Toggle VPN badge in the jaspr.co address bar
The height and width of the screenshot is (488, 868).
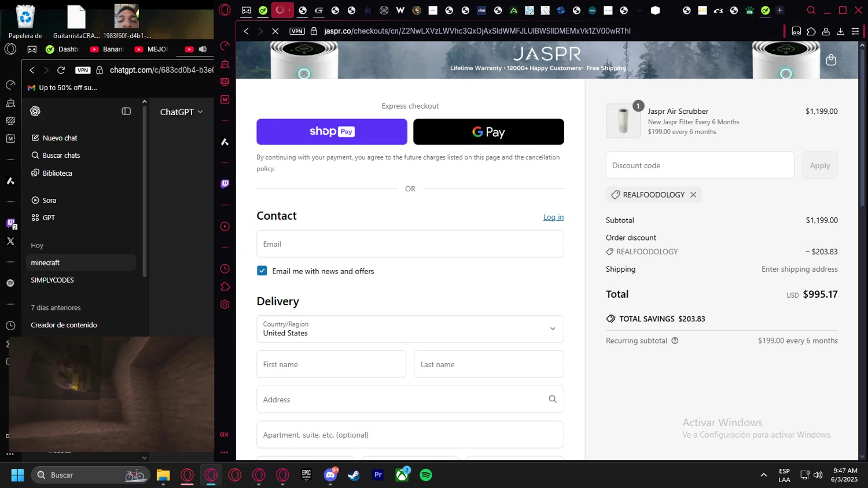tap(297, 31)
